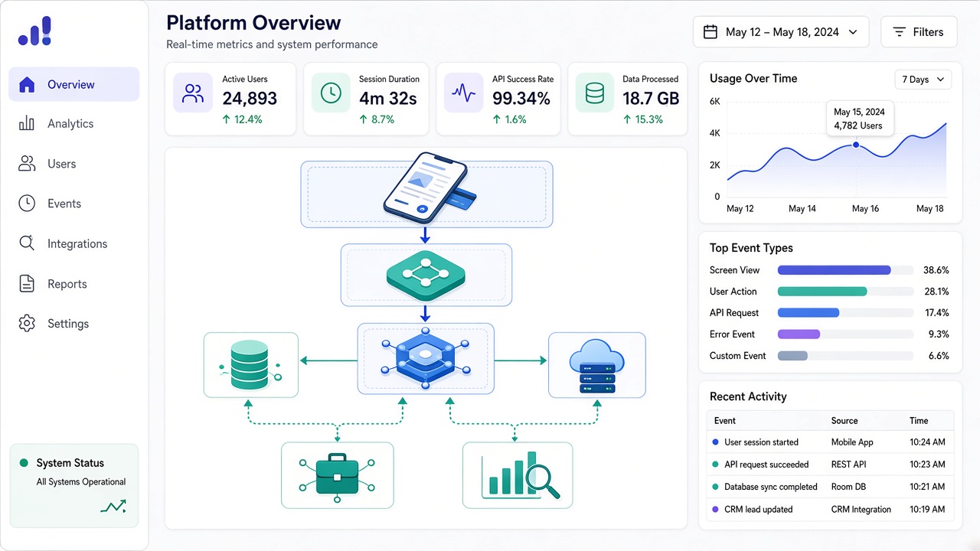Image resolution: width=980 pixels, height=551 pixels.
Task: Click the 'CRM lead updated' row
Action: pos(830,509)
